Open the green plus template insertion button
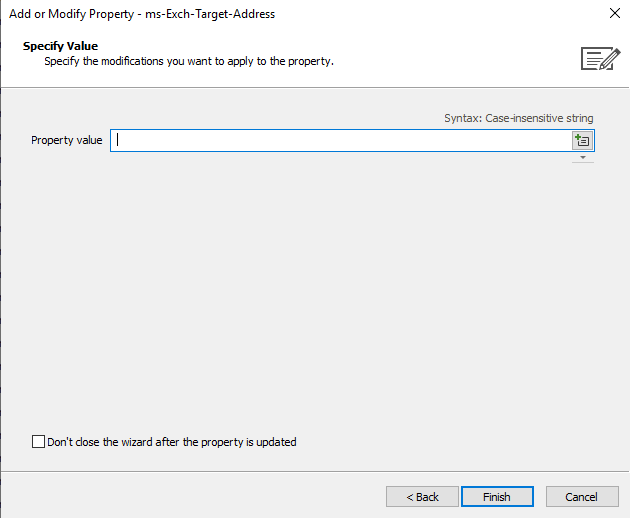This screenshot has width=630, height=518. pos(582,140)
